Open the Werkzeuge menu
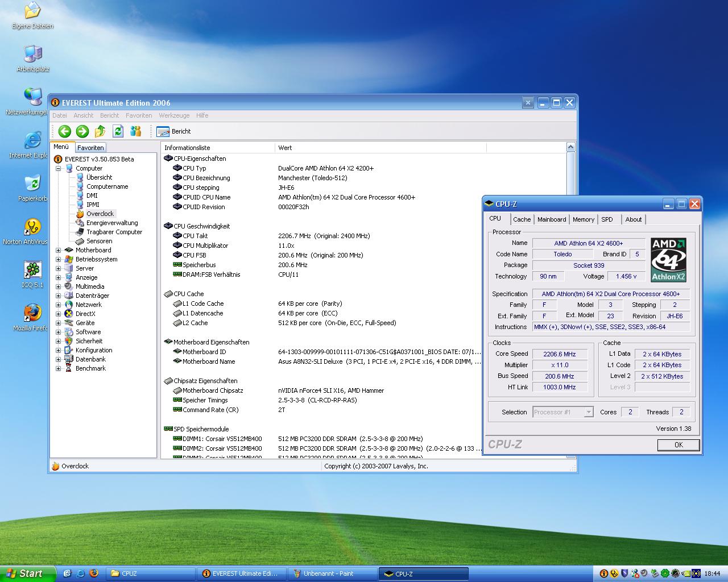 tap(174, 115)
